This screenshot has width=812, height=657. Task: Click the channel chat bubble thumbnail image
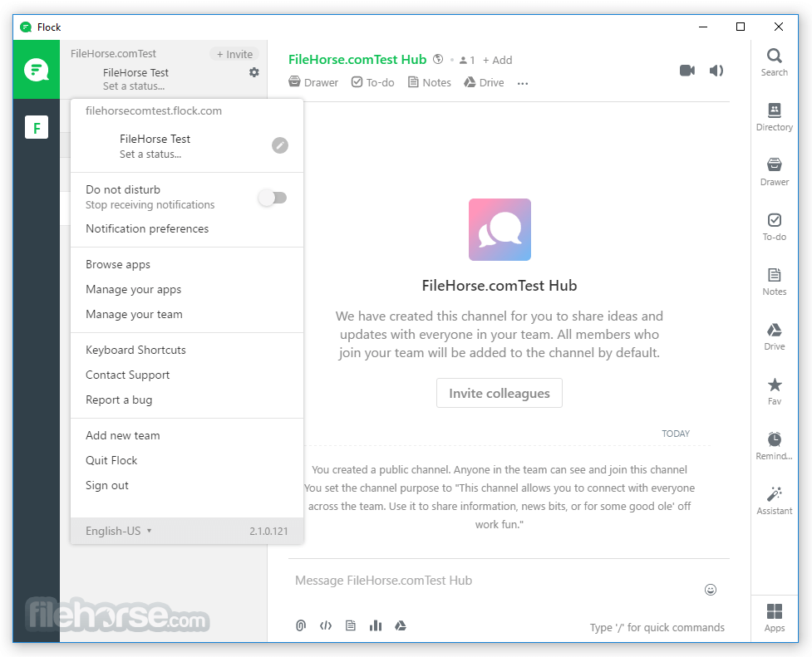500,230
